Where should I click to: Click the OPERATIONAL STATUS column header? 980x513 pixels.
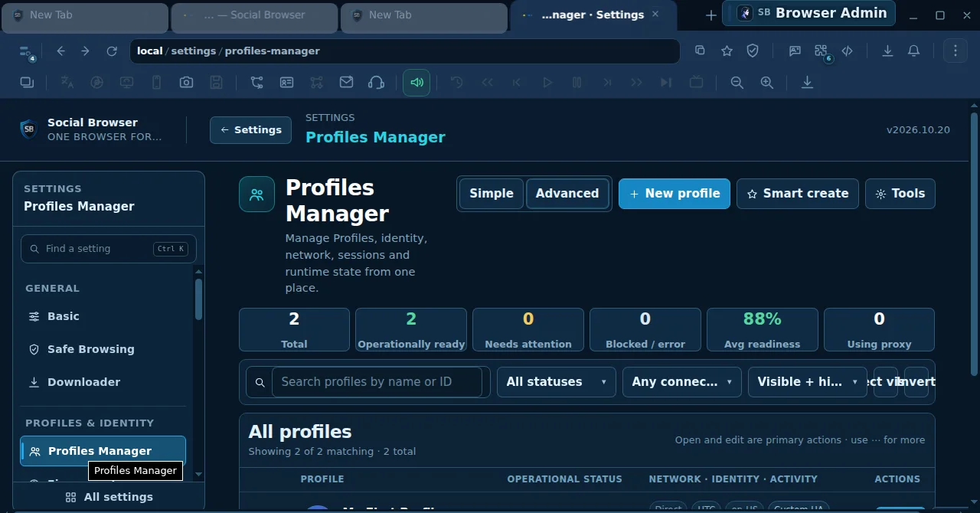(565, 479)
